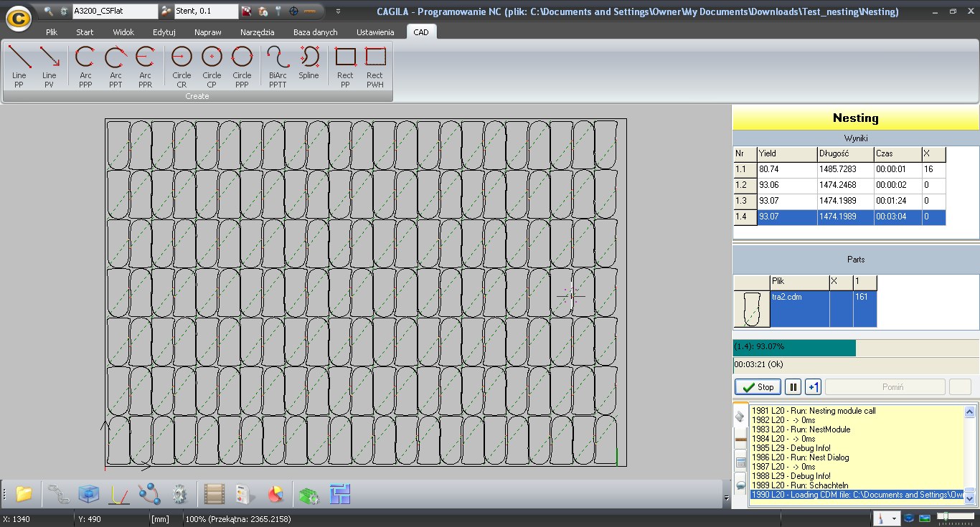Select nesting result row 1.3
The width and height of the screenshot is (980, 527).
pyautogui.click(x=839, y=201)
